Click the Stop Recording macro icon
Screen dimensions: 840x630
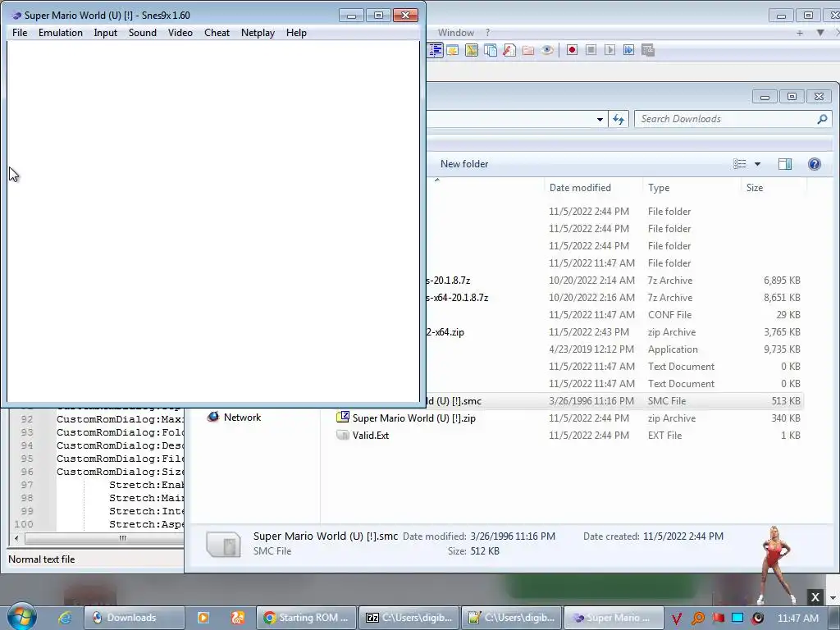click(x=591, y=50)
